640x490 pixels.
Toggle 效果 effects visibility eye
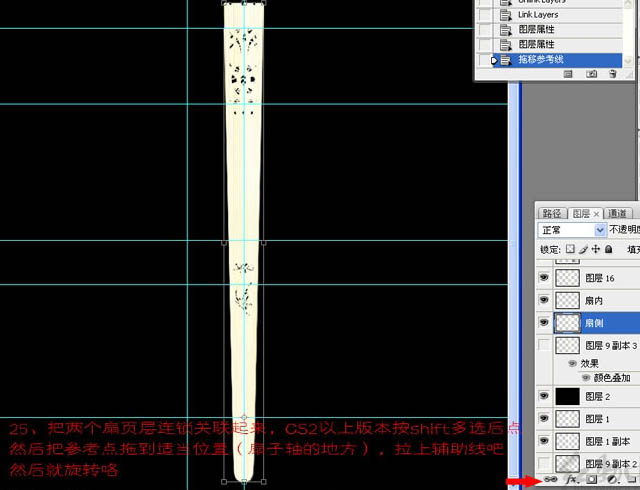(572, 363)
